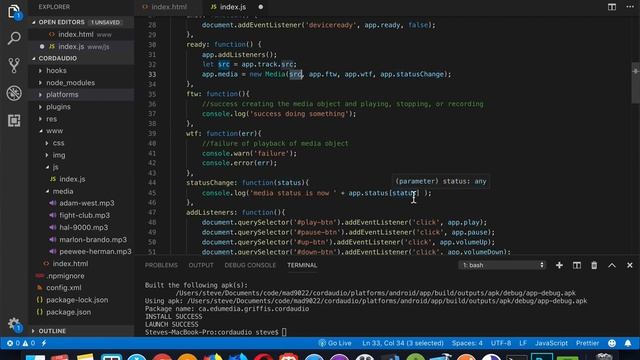Click the lightning bolt status icon
640x360 pixels.
tap(44, 343)
